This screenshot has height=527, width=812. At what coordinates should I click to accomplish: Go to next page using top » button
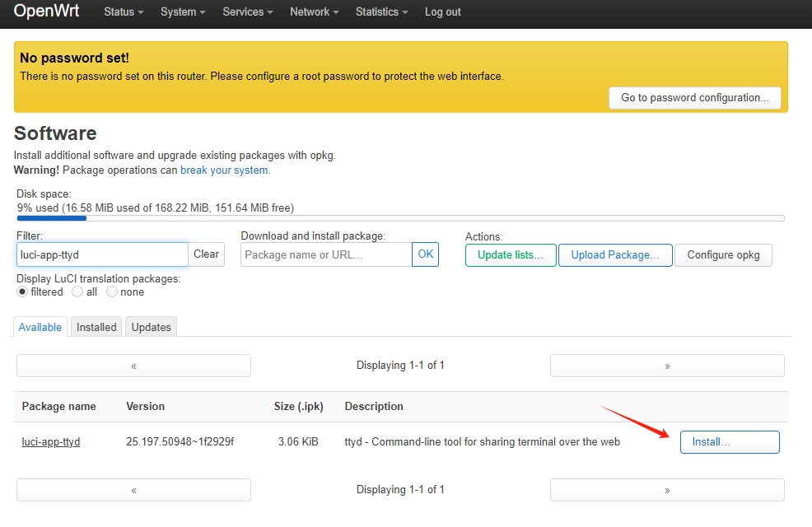[x=667, y=366]
